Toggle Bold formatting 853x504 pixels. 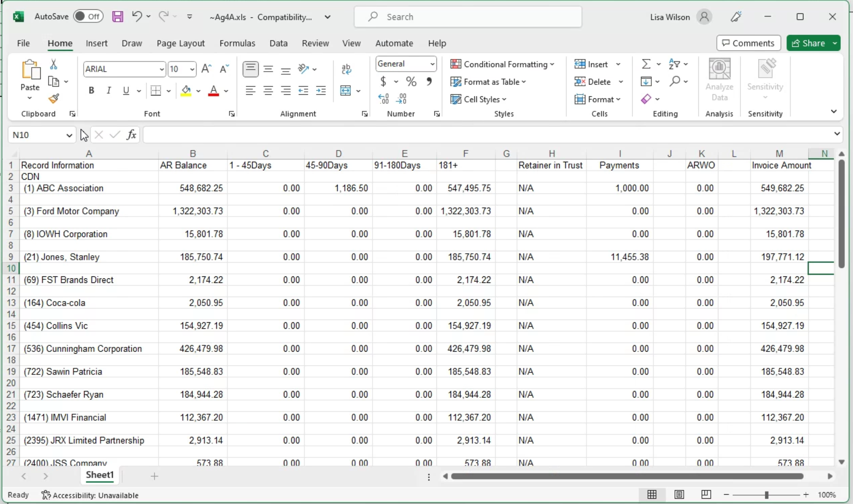pos(92,91)
